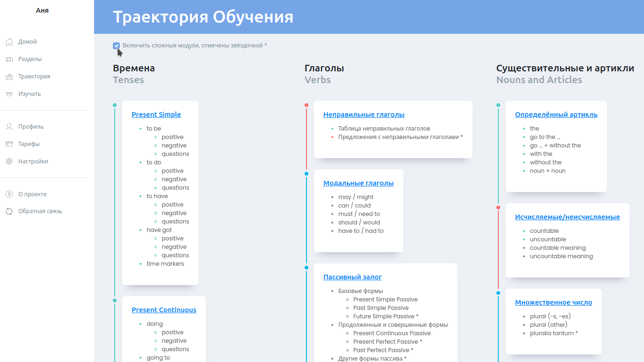644x362 pixels.
Task: Click the Траектория map icon in sidebar
Action: pyautogui.click(x=9, y=77)
